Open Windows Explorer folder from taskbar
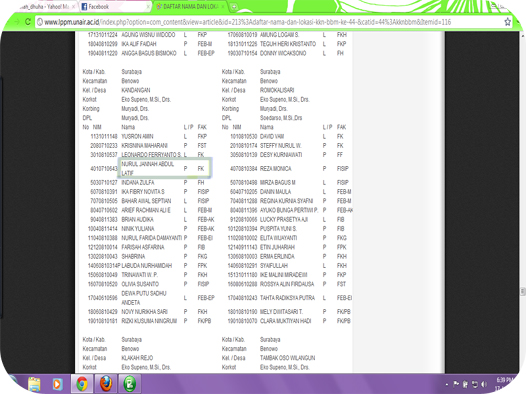The image size is (526, 394). click(x=34, y=384)
